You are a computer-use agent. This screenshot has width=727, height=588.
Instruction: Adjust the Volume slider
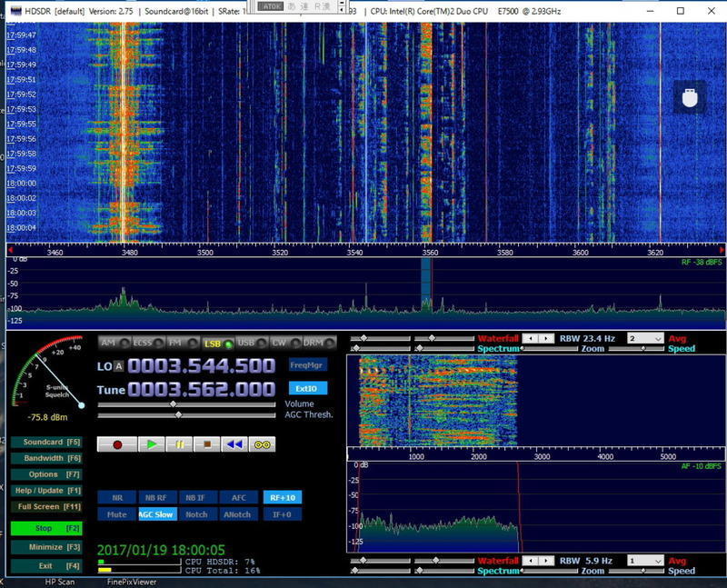[x=186, y=404]
